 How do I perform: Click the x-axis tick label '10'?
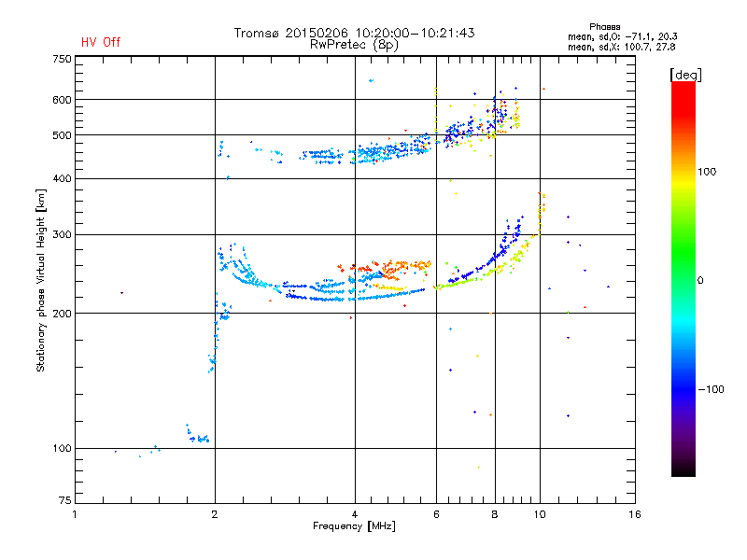point(540,514)
